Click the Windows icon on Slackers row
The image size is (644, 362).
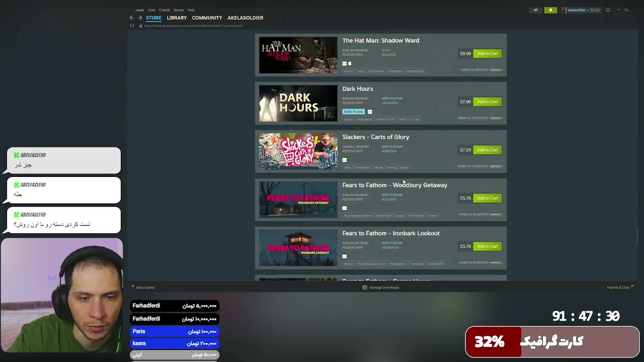[x=345, y=160]
